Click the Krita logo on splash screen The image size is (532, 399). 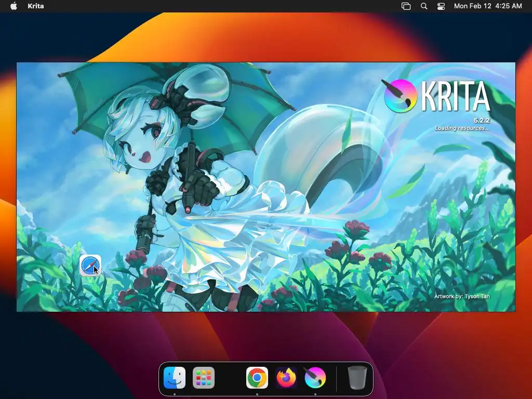point(401,96)
